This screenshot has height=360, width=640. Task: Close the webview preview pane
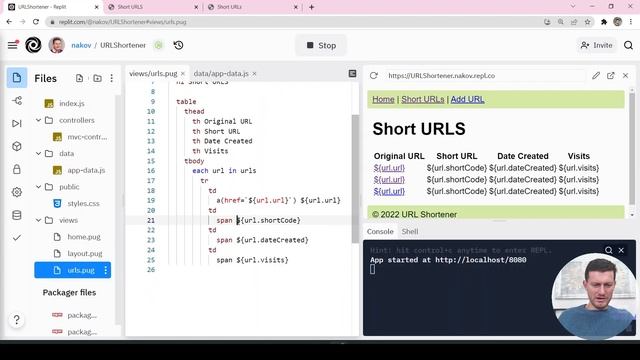625,76
